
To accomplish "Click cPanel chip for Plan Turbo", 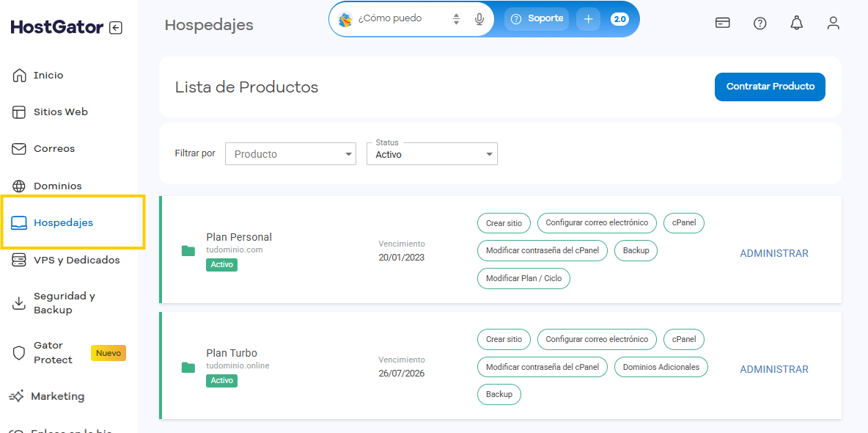I will point(684,339).
